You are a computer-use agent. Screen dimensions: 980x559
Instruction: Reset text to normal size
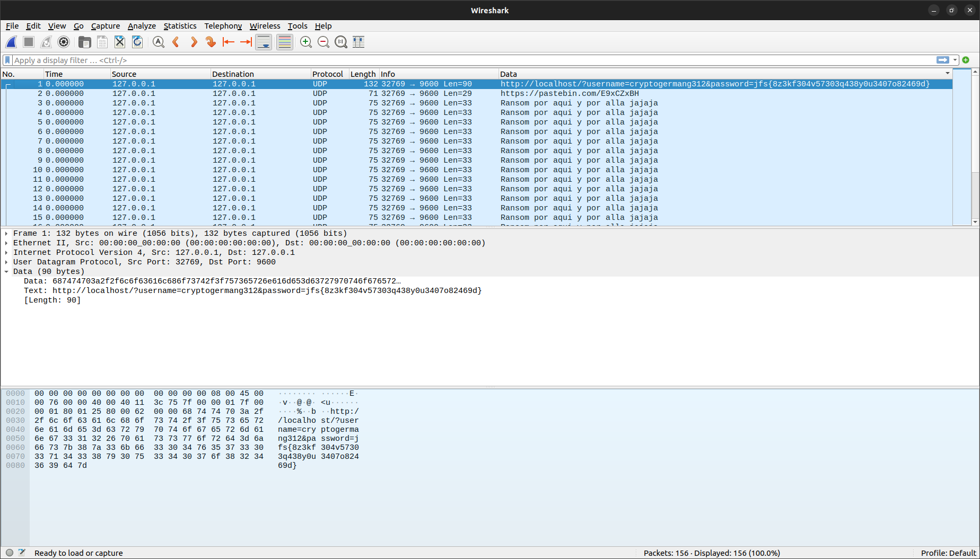click(x=341, y=42)
